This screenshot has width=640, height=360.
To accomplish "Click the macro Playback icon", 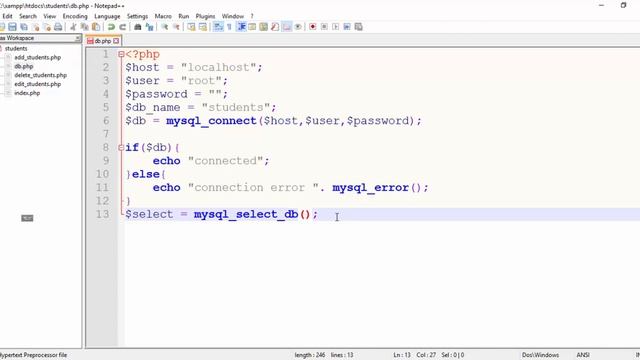I will coord(336,27).
